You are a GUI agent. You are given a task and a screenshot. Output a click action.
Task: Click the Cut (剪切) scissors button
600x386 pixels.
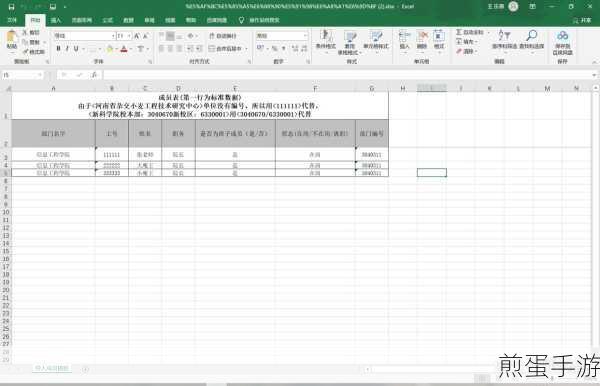pyautogui.click(x=31, y=33)
